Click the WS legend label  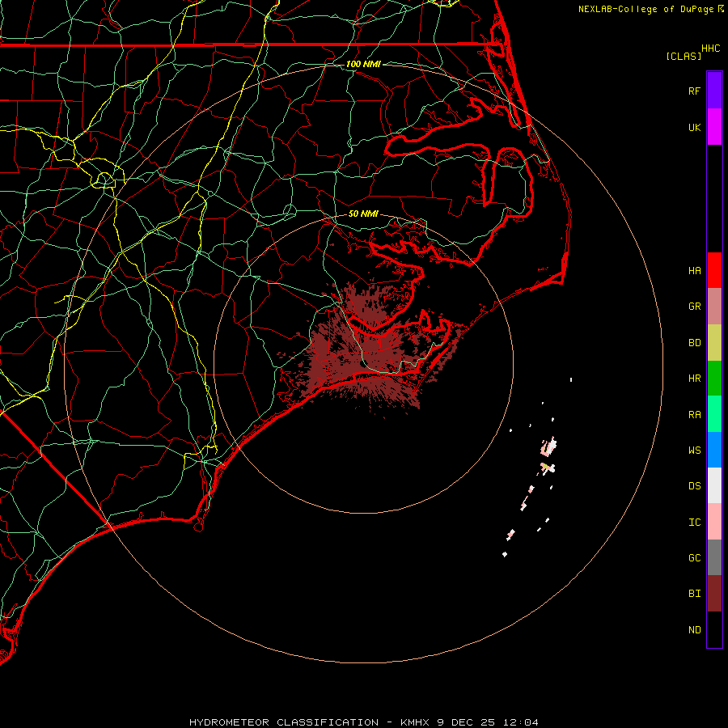694,451
